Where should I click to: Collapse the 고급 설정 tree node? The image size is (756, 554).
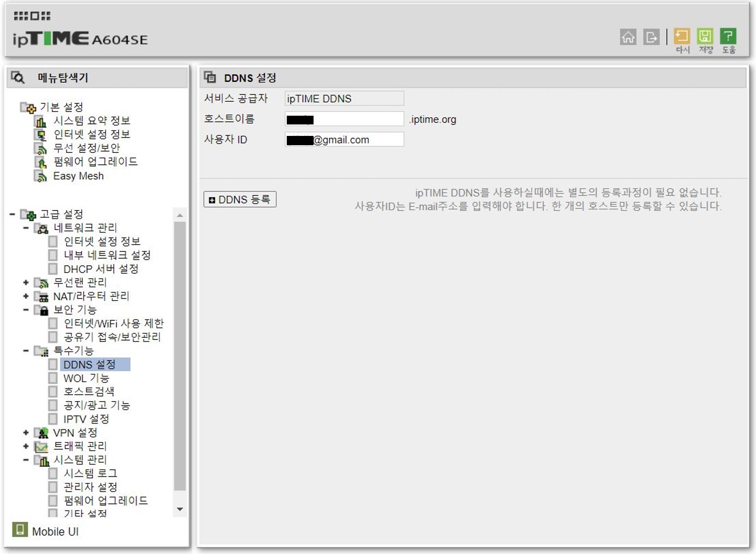(x=13, y=215)
